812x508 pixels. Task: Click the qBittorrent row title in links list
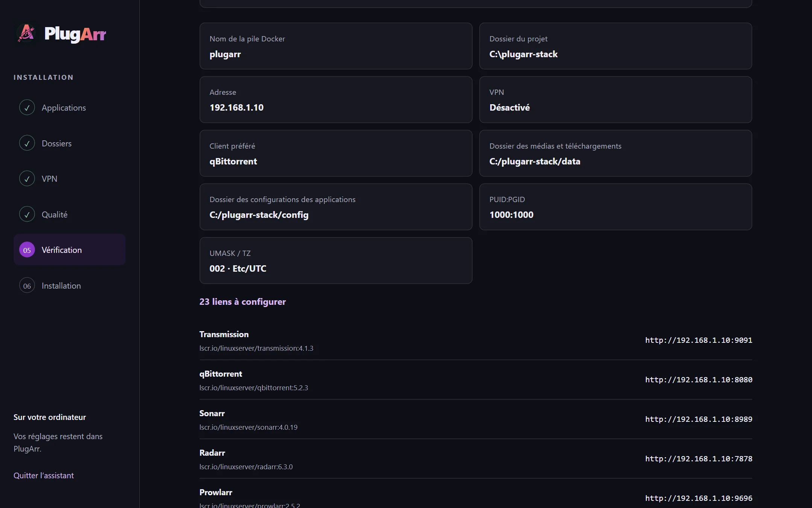pyautogui.click(x=221, y=374)
